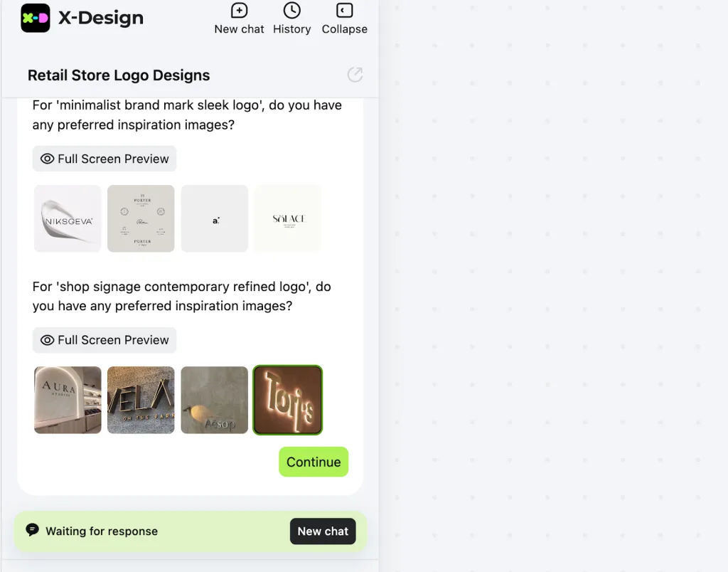The height and width of the screenshot is (572, 728).
Task: Click the X-Design brand name text
Action: [101, 18]
